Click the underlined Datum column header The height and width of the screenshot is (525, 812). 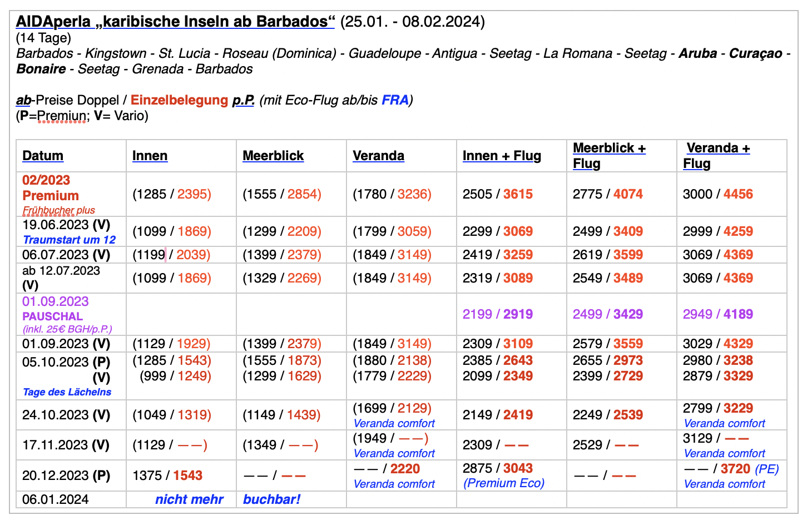point(43,156)
